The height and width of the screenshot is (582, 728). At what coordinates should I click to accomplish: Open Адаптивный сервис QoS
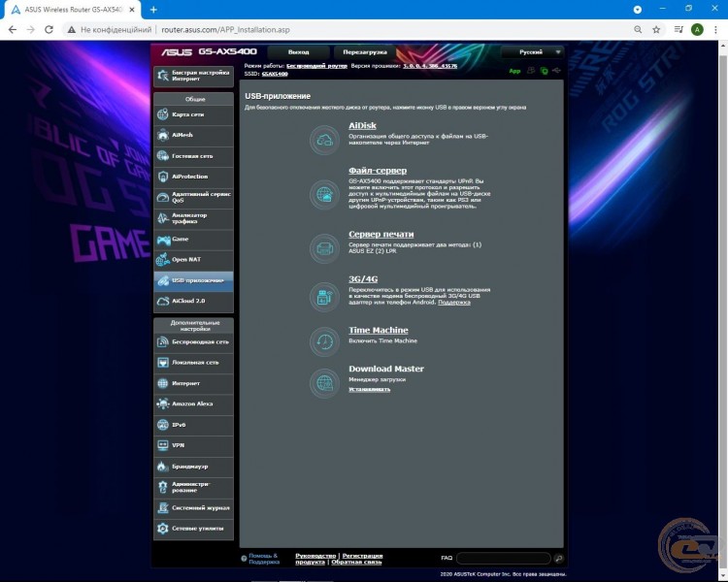(x=193, y=197)
